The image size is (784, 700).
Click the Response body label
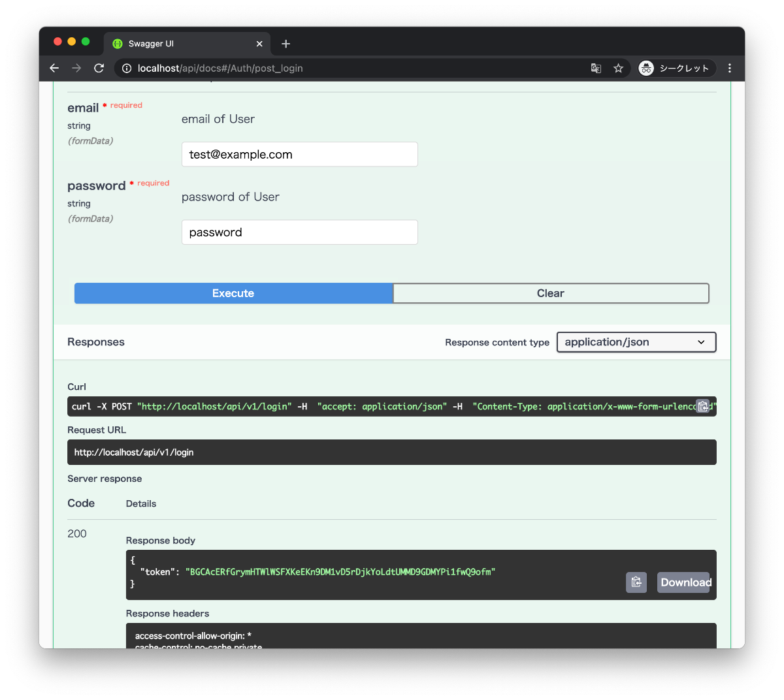[161, 540]
